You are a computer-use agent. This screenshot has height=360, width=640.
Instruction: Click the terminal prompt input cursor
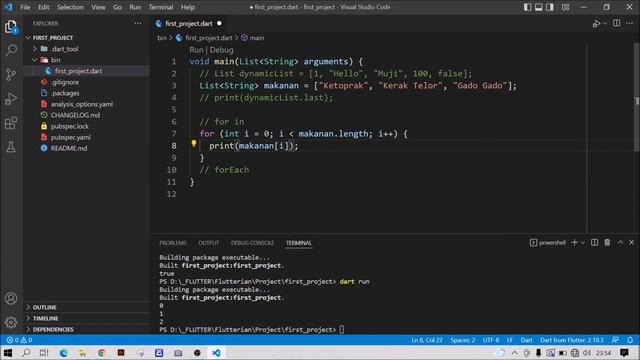[342, 329]
